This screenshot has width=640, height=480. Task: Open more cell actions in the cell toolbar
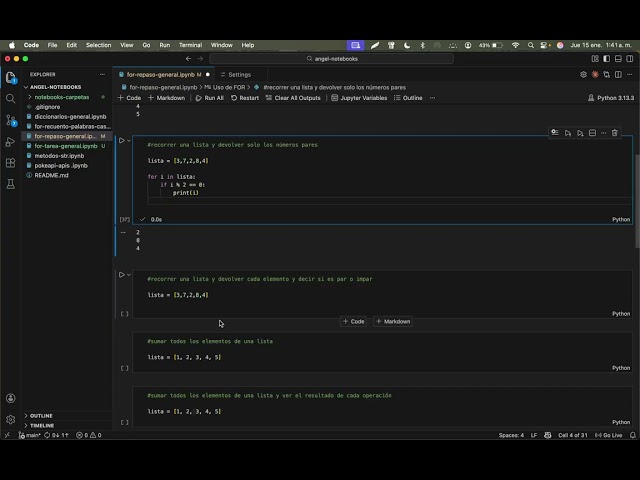[603, 133]
